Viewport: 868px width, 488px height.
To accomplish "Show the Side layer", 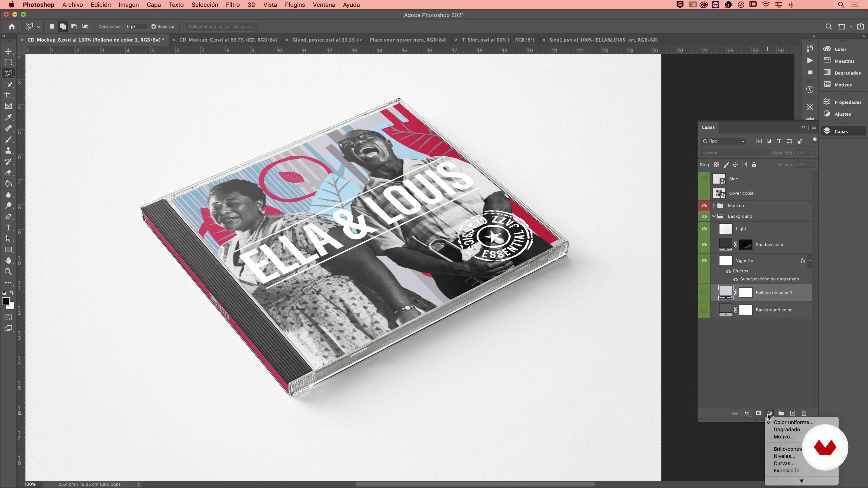I will coord(704,179).
